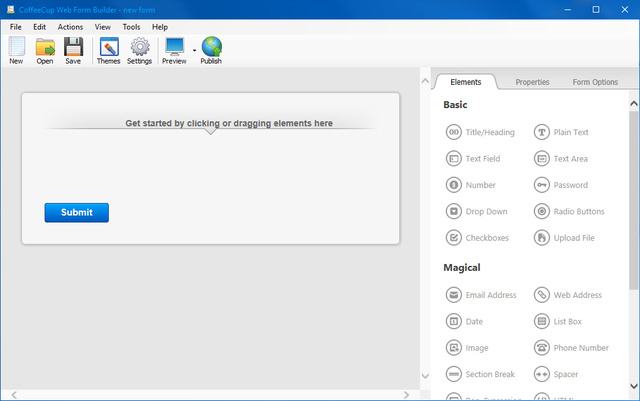Add a Radio Buttons element
The image size is (640, 401).
point(570,211)
